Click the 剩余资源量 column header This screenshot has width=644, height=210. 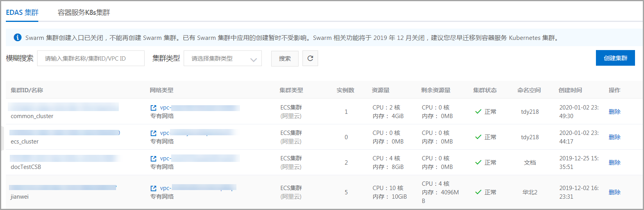pyautogui.click(x=436, y=90)
